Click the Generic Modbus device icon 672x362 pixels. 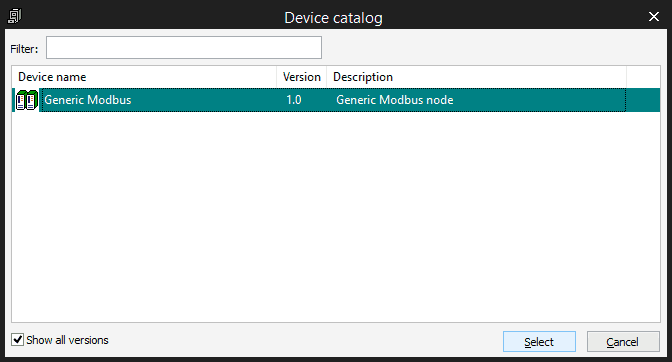(x=27, y=100)
